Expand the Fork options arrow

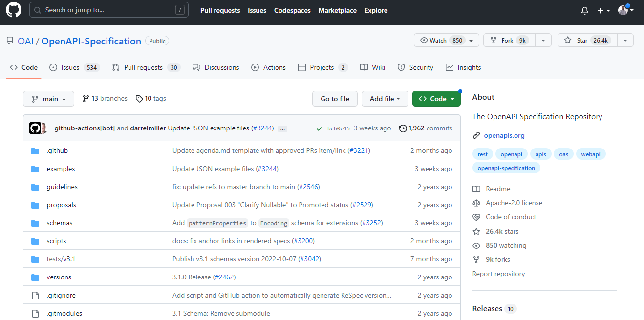[x=543, y=40]
